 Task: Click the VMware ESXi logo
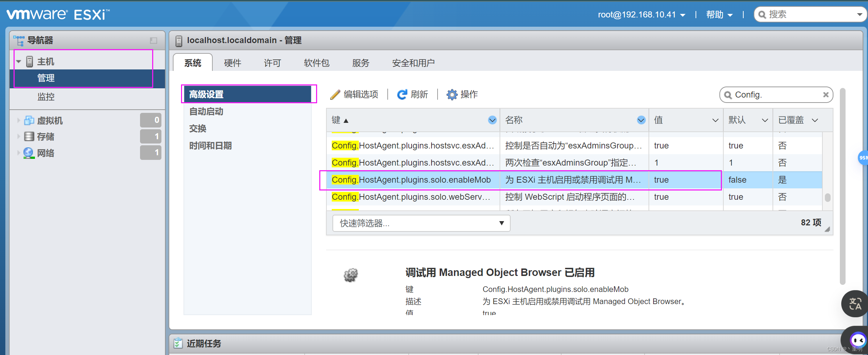click(58, 15)
